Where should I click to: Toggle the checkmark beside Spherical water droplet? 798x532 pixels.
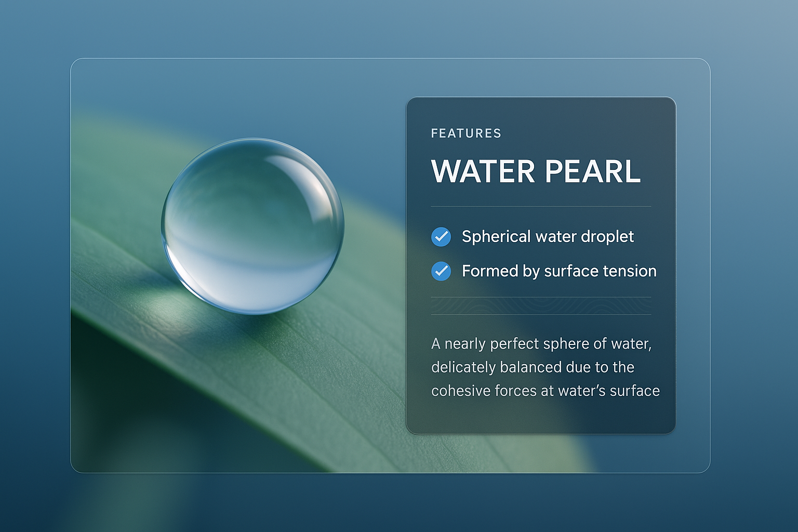click(441, 237)
